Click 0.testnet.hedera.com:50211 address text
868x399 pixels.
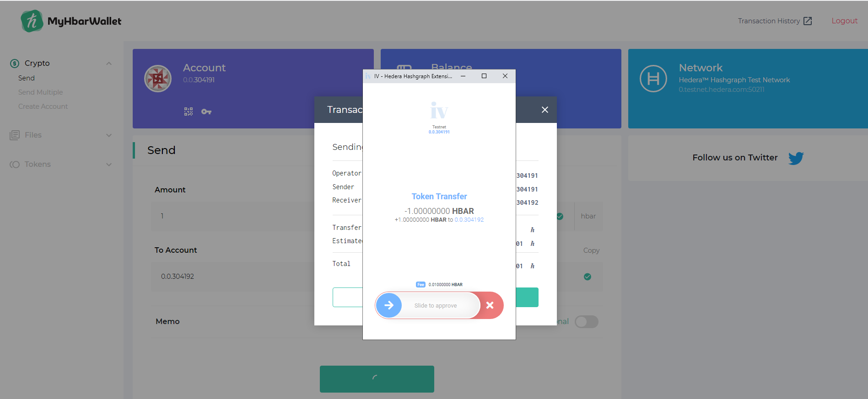[721, 90]
